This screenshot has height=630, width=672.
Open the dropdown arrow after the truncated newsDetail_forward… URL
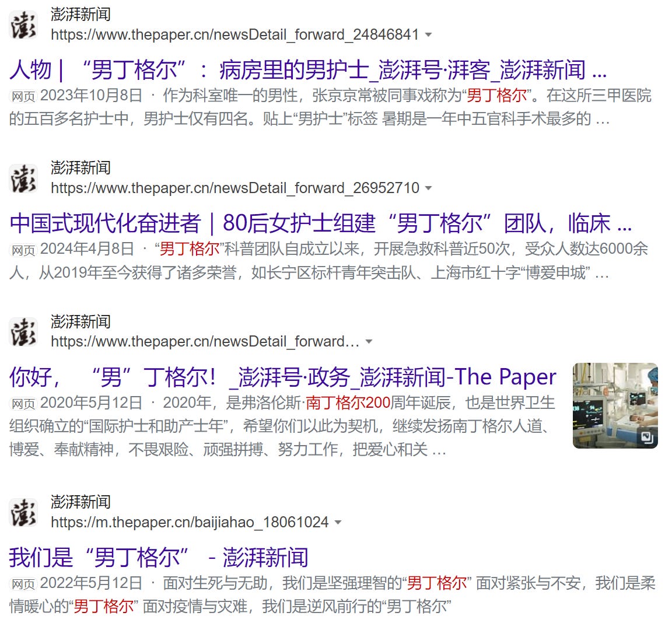(x=369, y=342)
